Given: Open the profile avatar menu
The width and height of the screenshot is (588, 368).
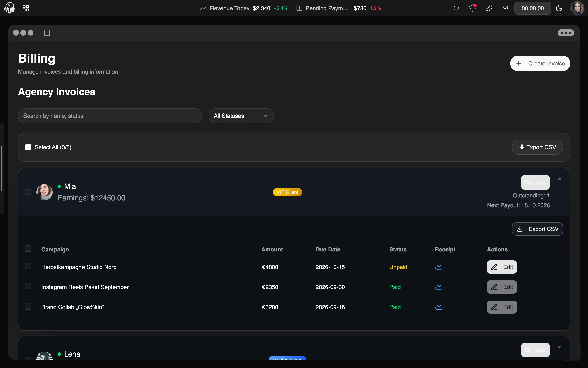Looking at the screenshot, I should (577, 8).
